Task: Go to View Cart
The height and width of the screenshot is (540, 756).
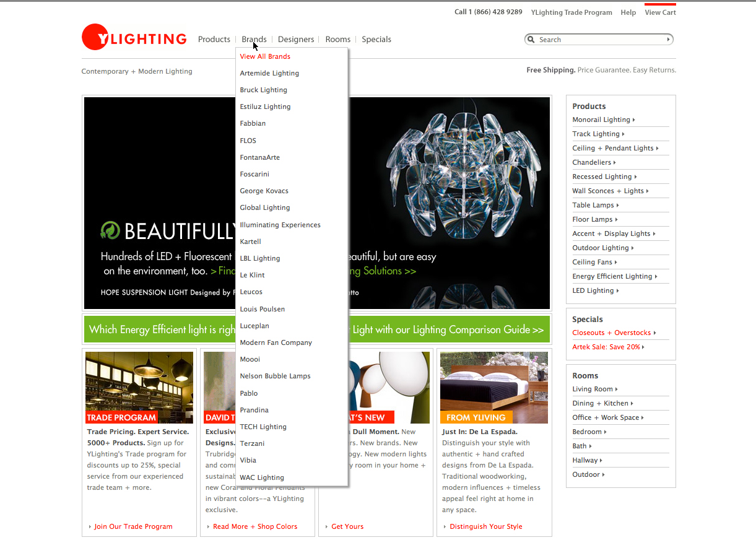Action: tap(660, 12)
